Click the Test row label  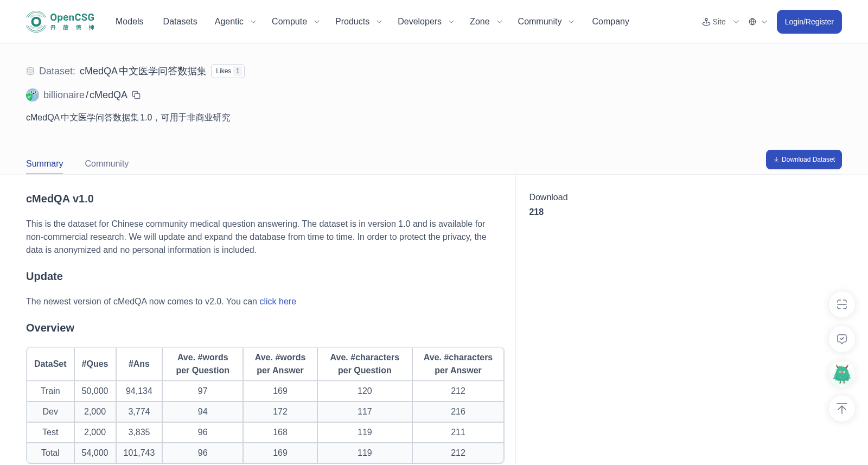tap(50, 432)
